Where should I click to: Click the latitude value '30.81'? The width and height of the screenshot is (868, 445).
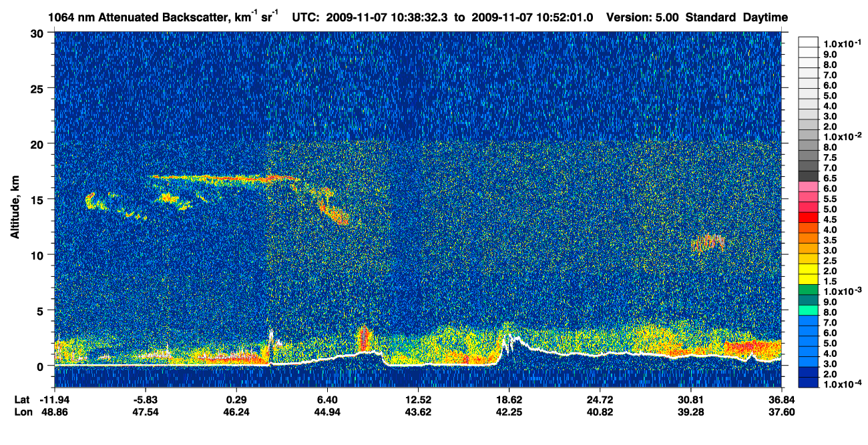[x=690, y=399]
